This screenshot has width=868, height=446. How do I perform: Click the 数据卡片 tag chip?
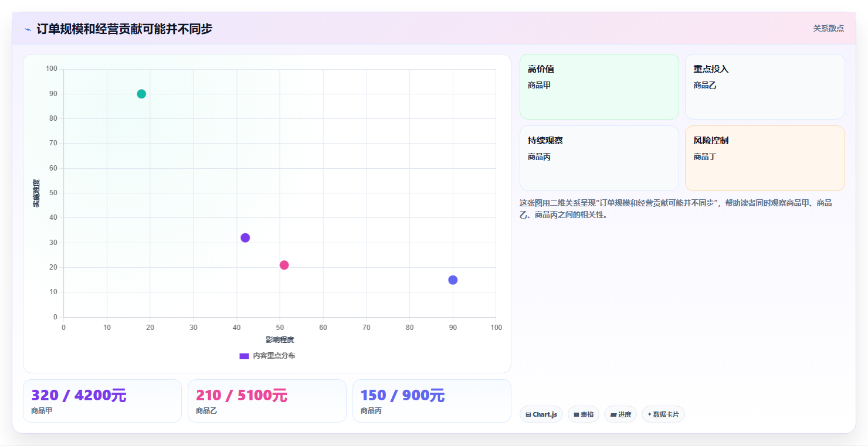(x=663, y=414)
